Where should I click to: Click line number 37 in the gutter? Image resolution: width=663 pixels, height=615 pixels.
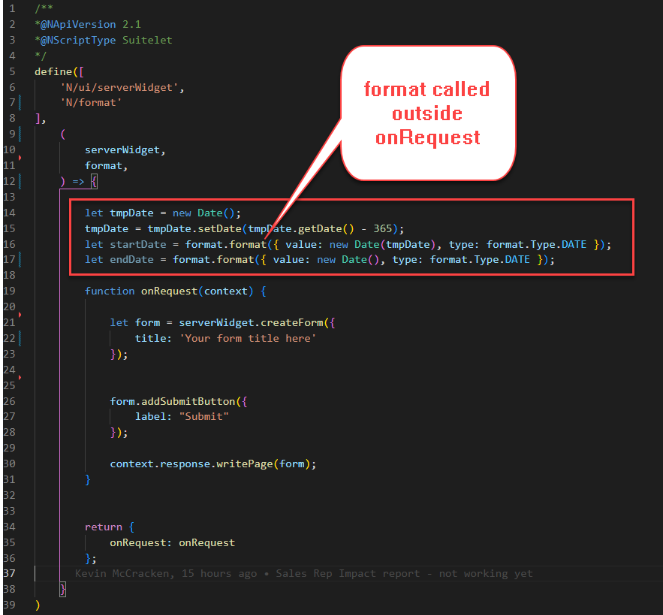pyautogui.click(x=9, y=573)
